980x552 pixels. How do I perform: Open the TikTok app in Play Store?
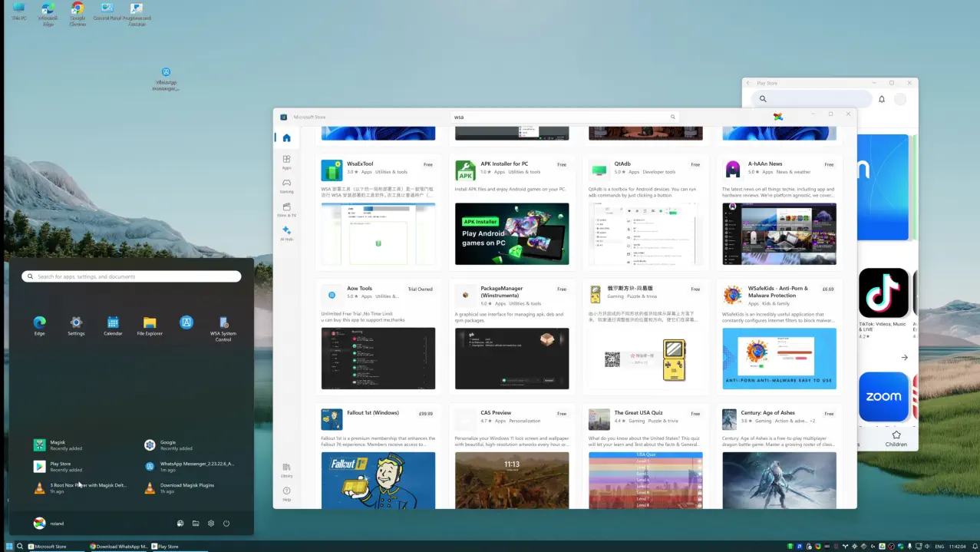pos(883,293)
